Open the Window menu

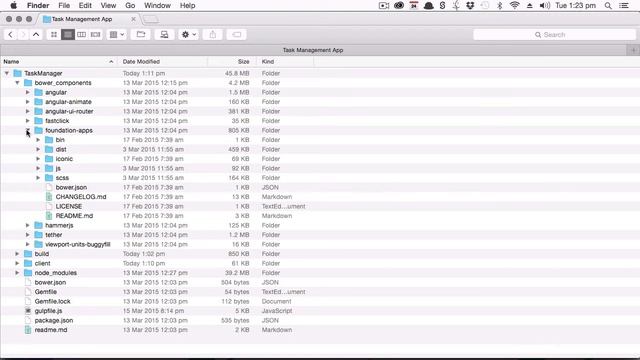(157, 6)
